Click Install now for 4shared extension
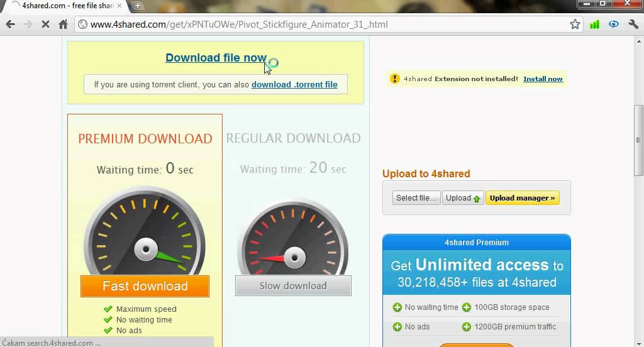Screen dimensions: 644x347 tap(543, 79)
